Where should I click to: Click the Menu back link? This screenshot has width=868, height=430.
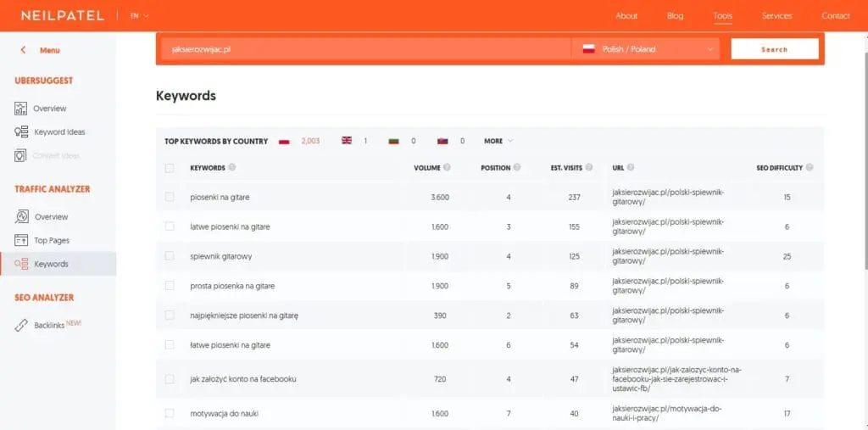(x=49, y=50)
